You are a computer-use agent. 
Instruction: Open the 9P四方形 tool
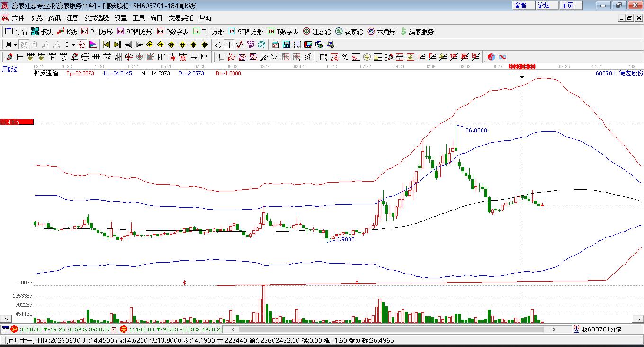135,32
